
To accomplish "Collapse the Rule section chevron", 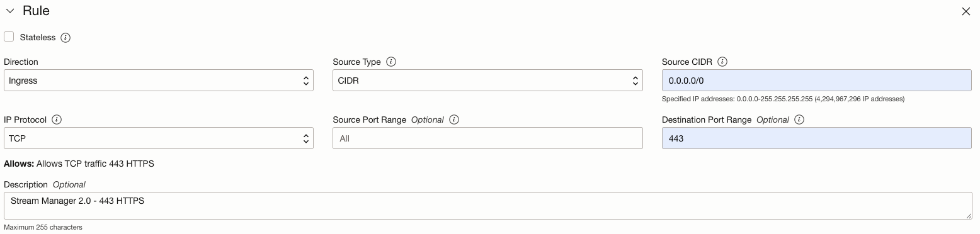I will pyautogui.click(x=9, y=11).
